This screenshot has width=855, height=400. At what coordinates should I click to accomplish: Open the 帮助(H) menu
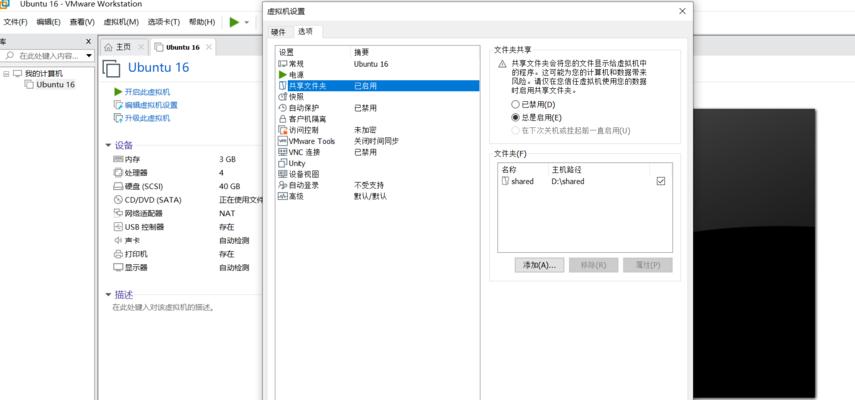click(202, 22)
